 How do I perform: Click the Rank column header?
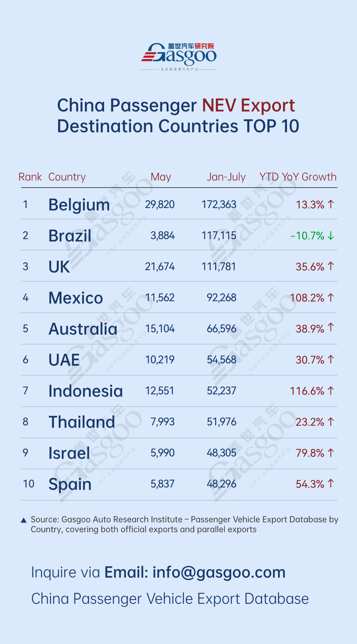click(30, 177)
